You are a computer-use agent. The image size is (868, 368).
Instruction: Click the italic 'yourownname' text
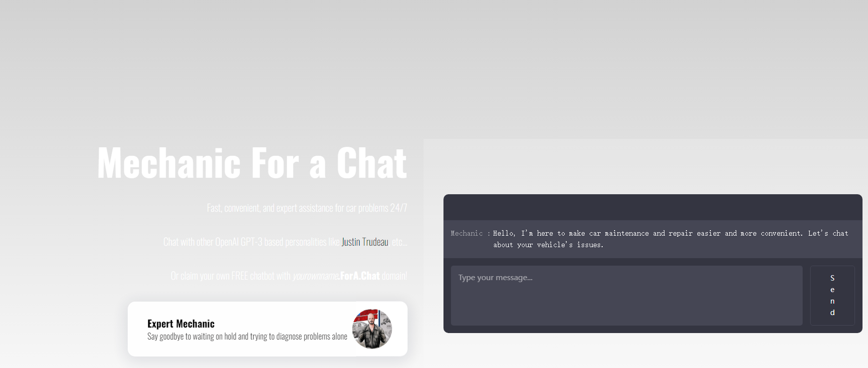(315, 276)
